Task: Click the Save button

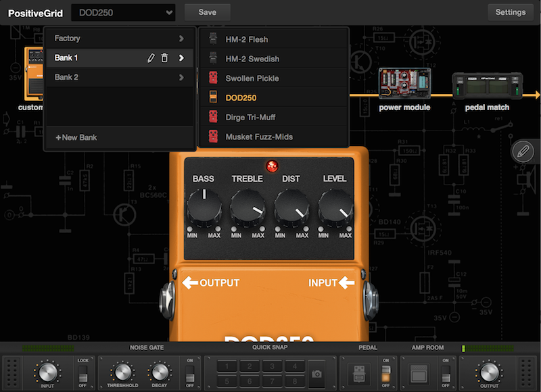Action: tap(207, 12)
